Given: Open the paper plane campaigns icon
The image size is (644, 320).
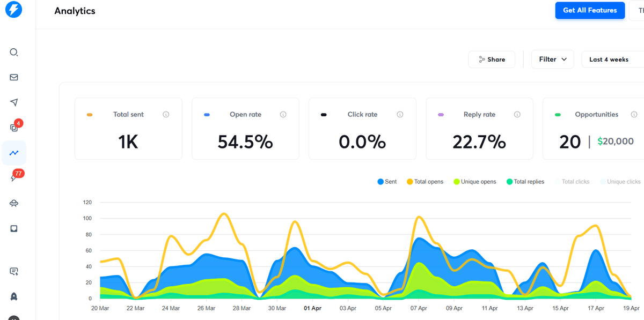Looking at the screenshot, I should 14,102.
